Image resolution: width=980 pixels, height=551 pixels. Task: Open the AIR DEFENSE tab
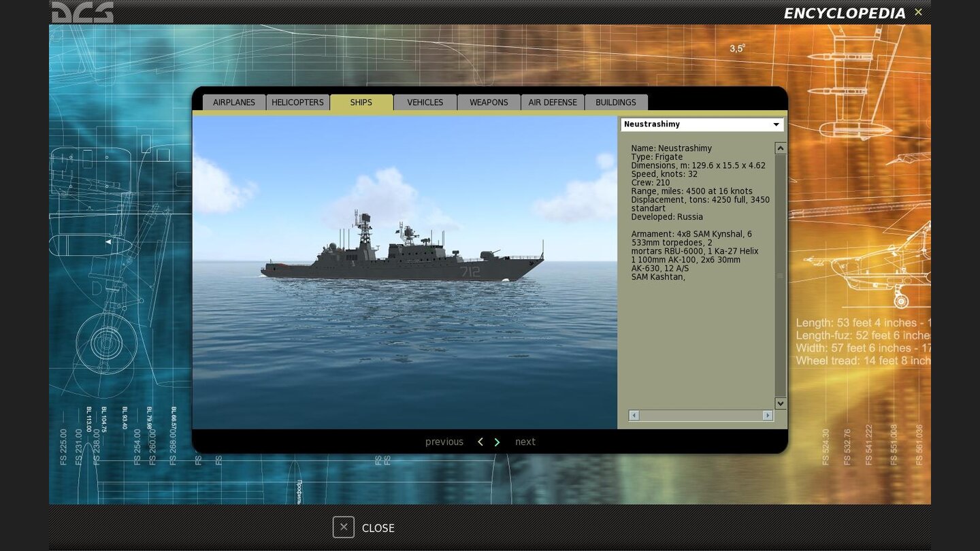click(x=553, y=102)
